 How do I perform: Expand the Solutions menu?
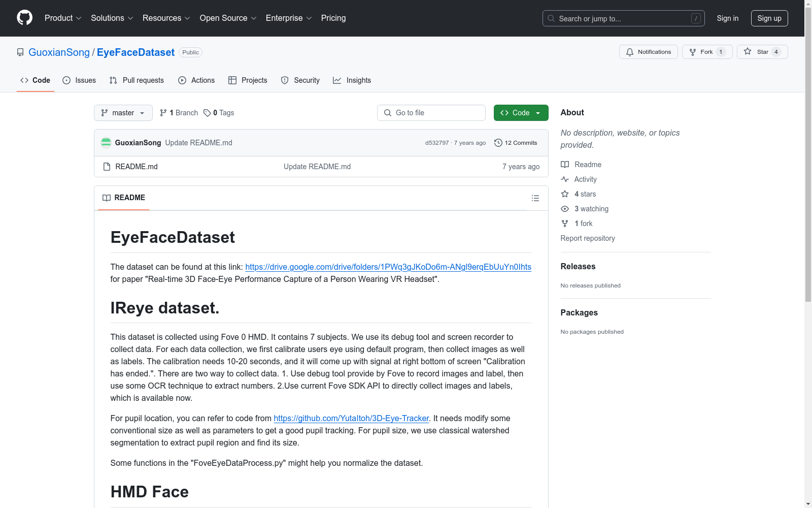click(x=112, y=18)
